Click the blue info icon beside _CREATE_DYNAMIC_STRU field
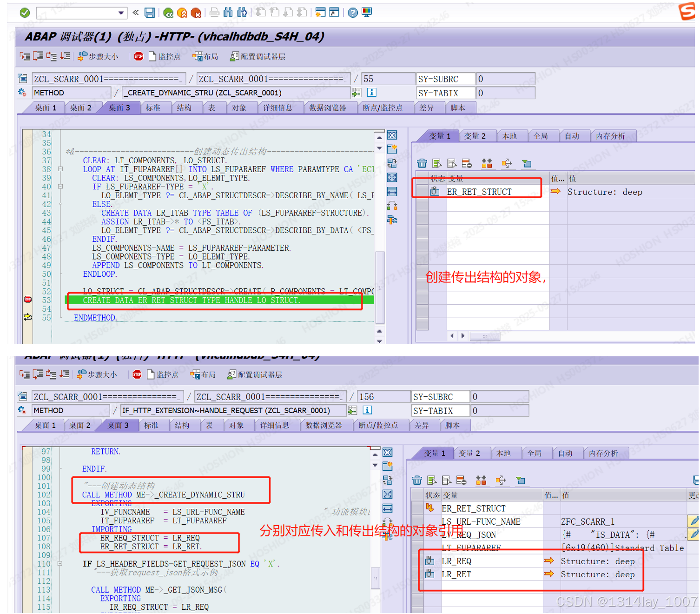The image size is (700, 614). (371, 93)
